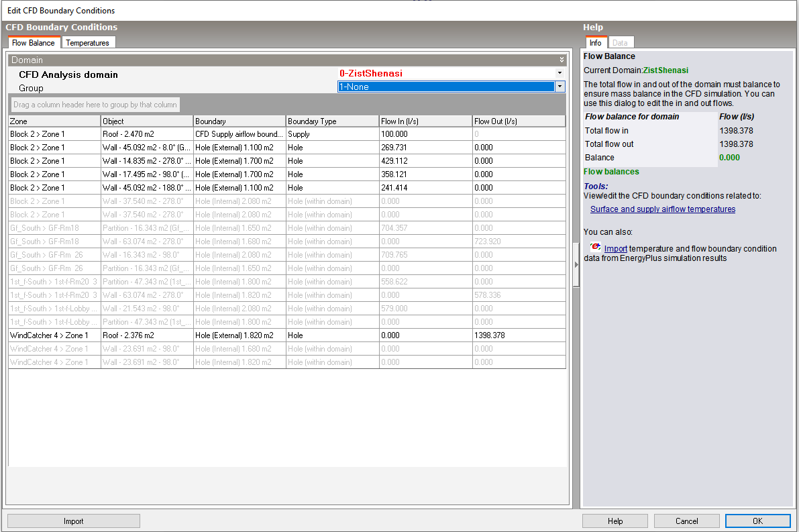Sort by Flow Out (l/s) column header
This screenshot has height=532, width=799.
tap(519, 121)
